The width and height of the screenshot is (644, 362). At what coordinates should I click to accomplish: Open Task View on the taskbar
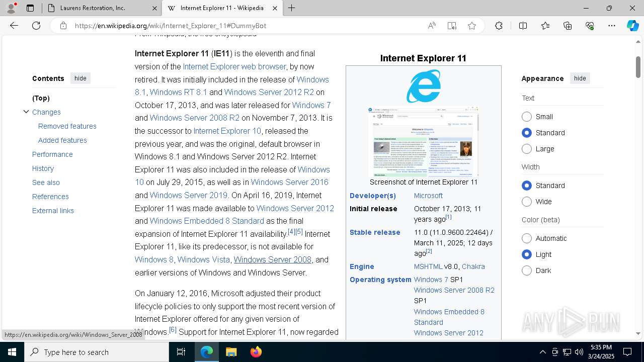coord(181,352)
